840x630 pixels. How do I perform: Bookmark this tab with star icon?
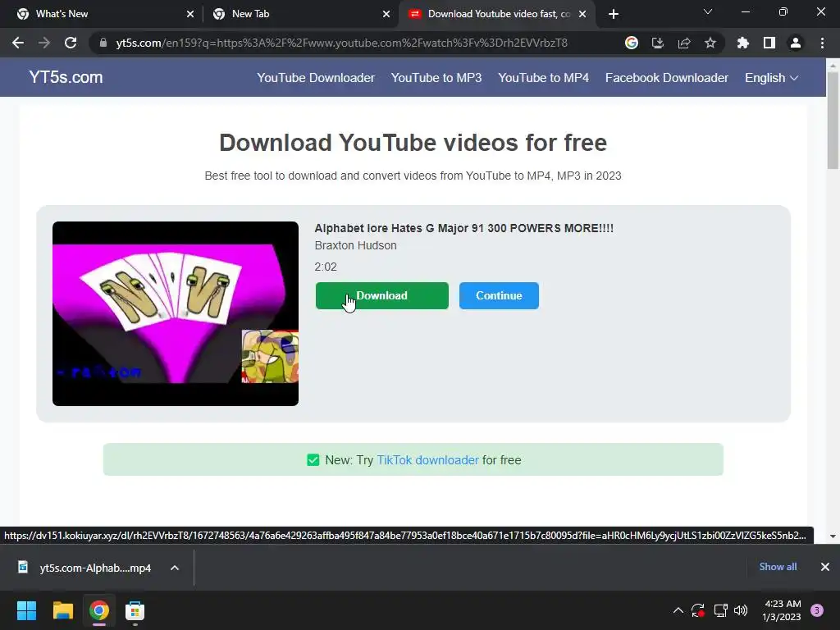[x=710, y=43]
